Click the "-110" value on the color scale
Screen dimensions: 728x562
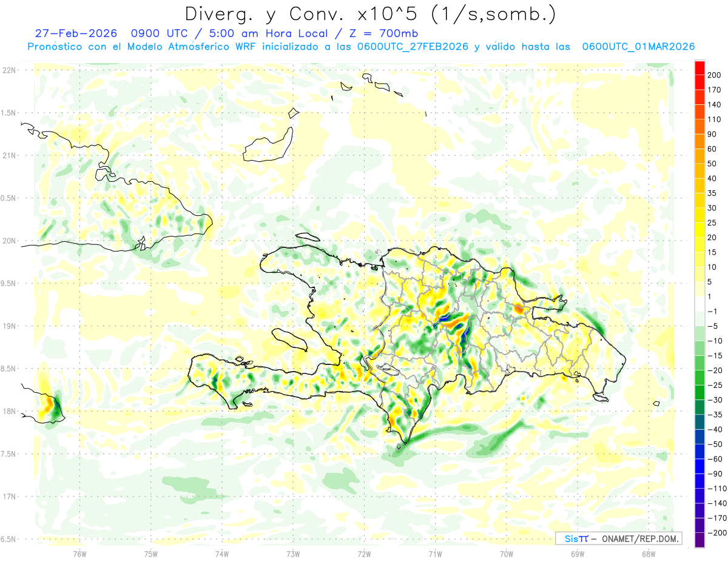point(716,489)
